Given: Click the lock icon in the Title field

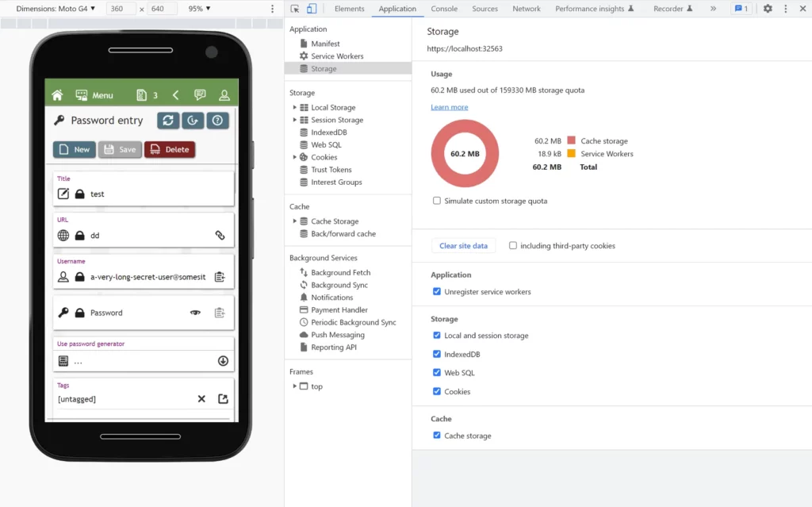Looking at the screenshot, I should click(80, 194).
